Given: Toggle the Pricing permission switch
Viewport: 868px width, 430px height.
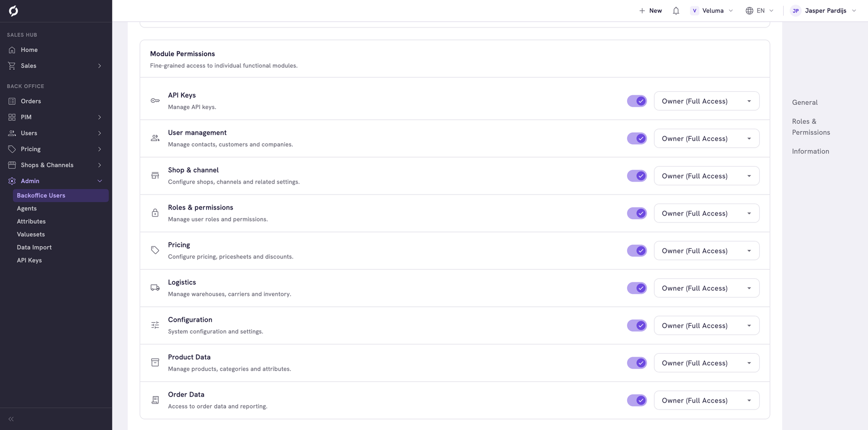Looking at the screenshot, I should click(x=637, y=250).
